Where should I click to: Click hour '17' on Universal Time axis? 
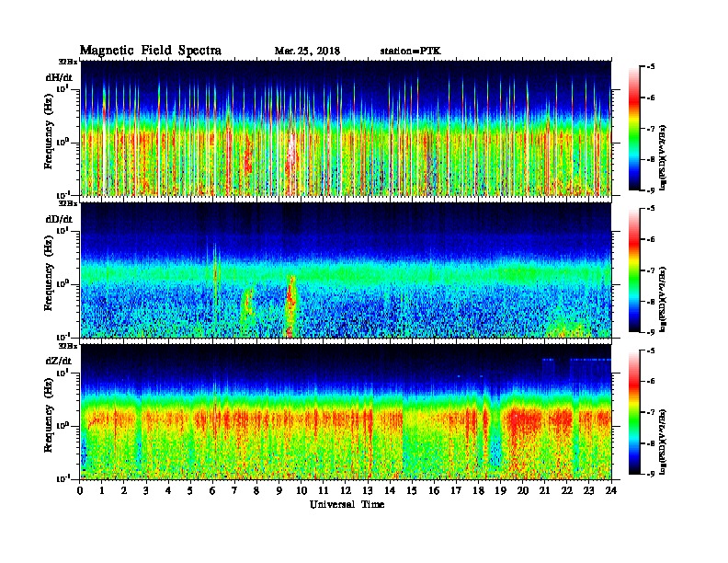tap(457, 491)
